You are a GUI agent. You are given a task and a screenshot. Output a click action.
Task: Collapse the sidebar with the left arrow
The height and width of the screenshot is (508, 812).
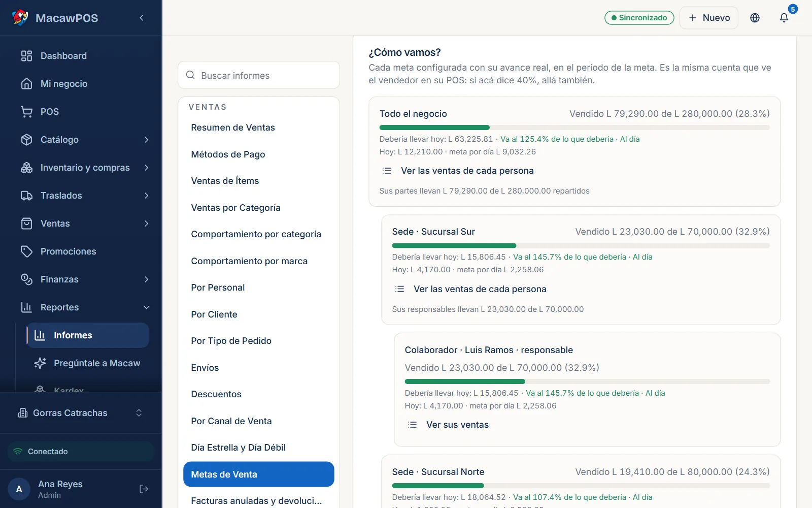click(142, 18)
